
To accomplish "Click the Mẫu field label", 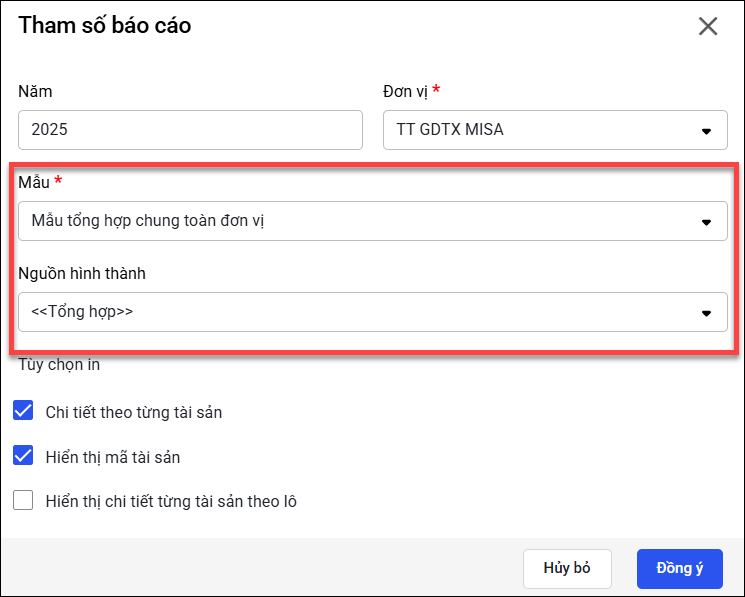I will (x=35, y=181).
